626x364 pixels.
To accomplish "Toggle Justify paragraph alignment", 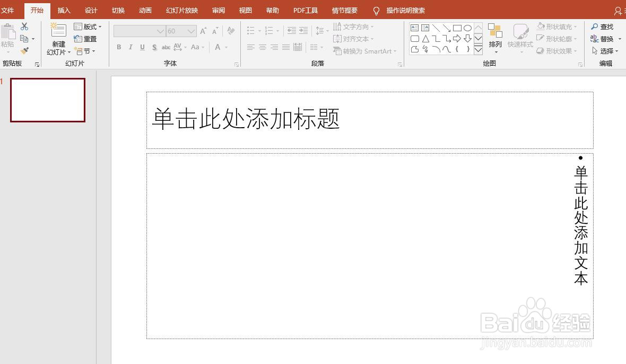I will 286,47.
